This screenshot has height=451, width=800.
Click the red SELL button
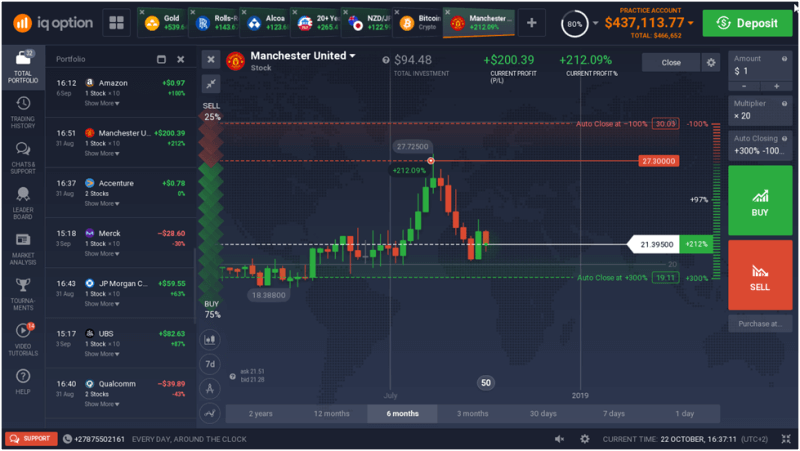pos(760,275)
